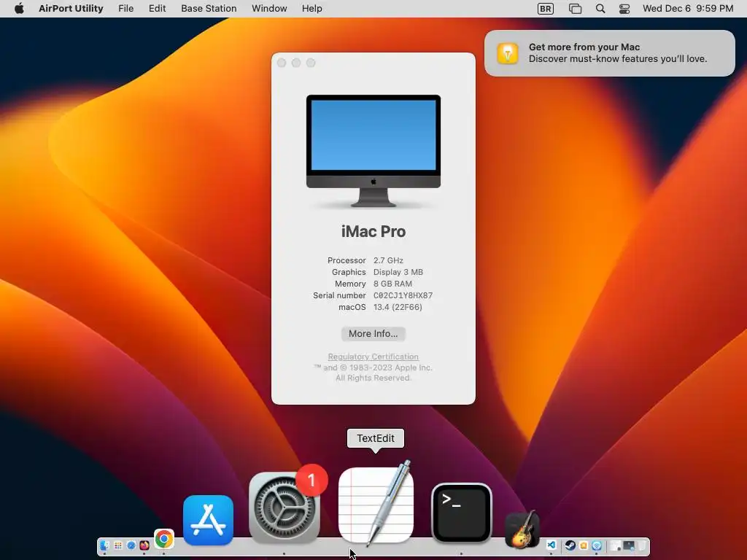
Task: Open the Help menu
Action: (312, 9)
